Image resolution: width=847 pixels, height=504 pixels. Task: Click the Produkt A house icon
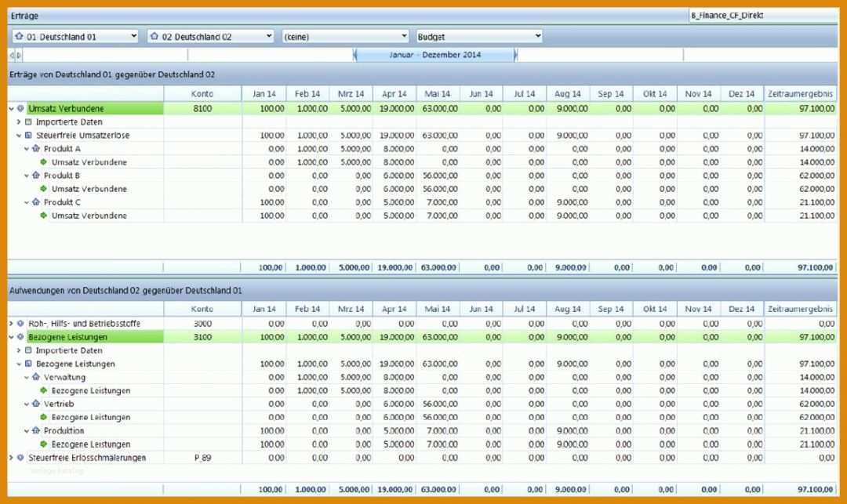point(36,148)
